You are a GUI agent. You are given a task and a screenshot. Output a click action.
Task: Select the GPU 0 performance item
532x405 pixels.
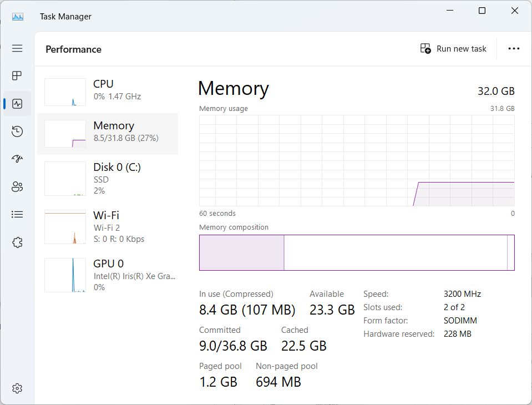[x=108, y=275]
